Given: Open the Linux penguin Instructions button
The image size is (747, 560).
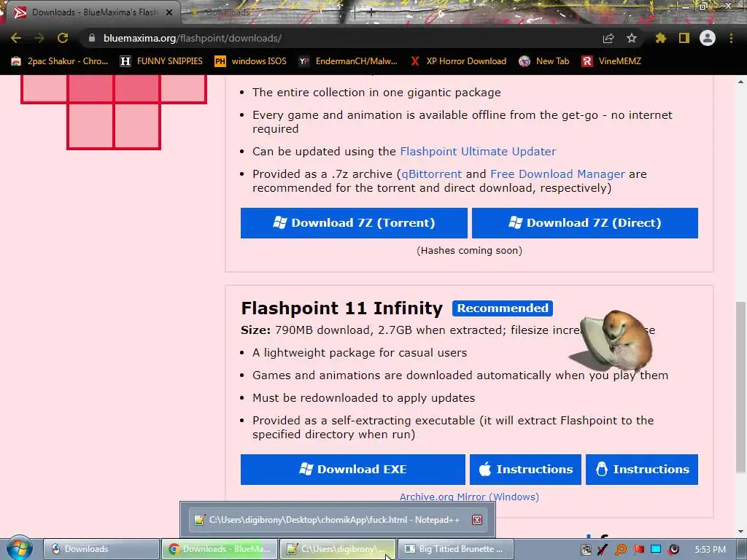Looking at the screenshot, I should pos(642,470).
